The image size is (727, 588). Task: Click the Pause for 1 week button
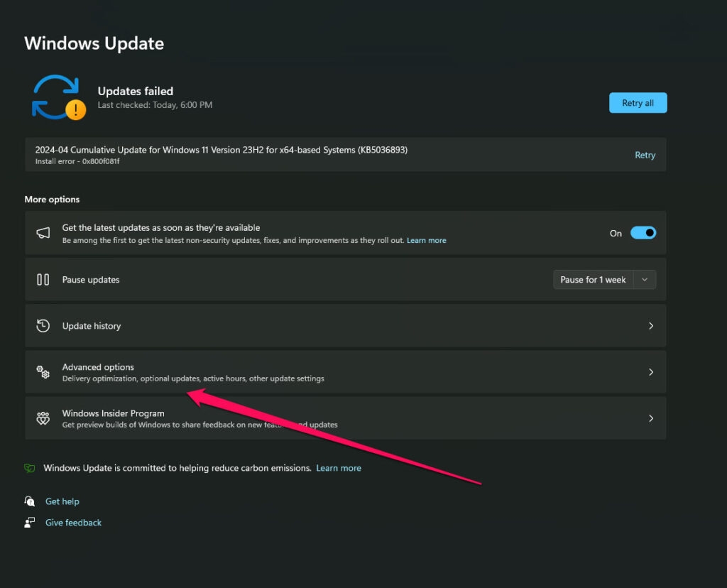[x=593, y=280]
